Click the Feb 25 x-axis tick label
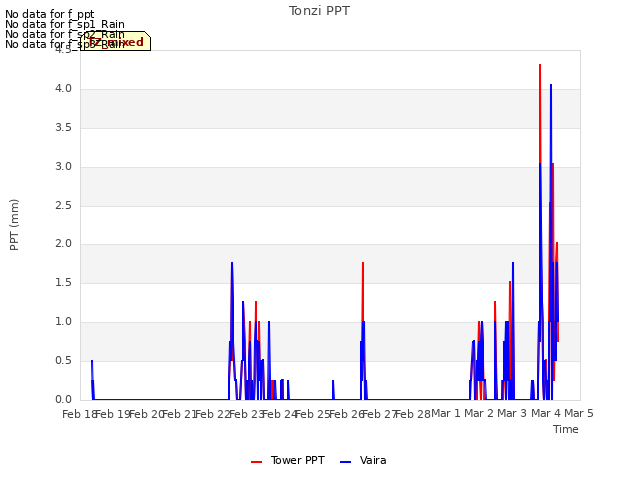Screen dimensions: 640x480 tap(313, 414)
